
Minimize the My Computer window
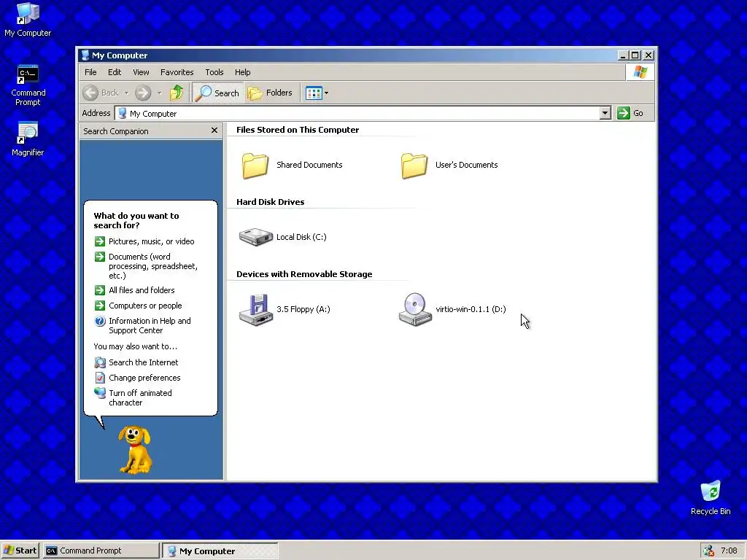[x=623, y=55]
